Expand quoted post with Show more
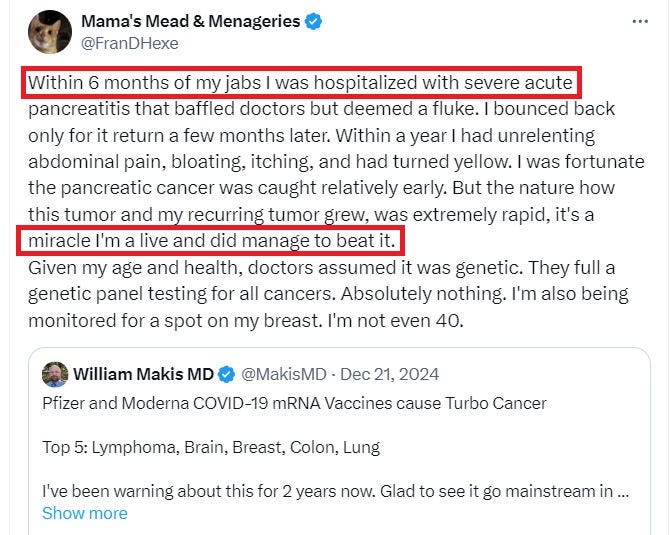 click(84, 513)
